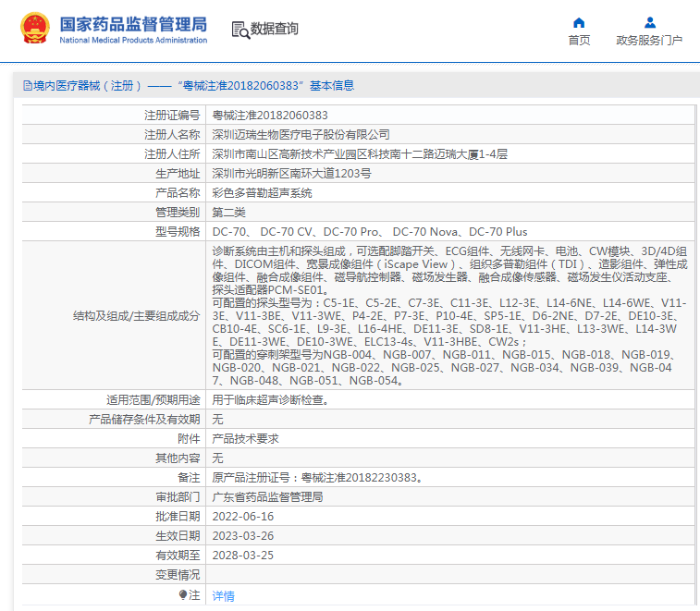This screenshot has width=700, height=611.
Task: Click the 适用范围/预期用途 label
Action: 154,400
